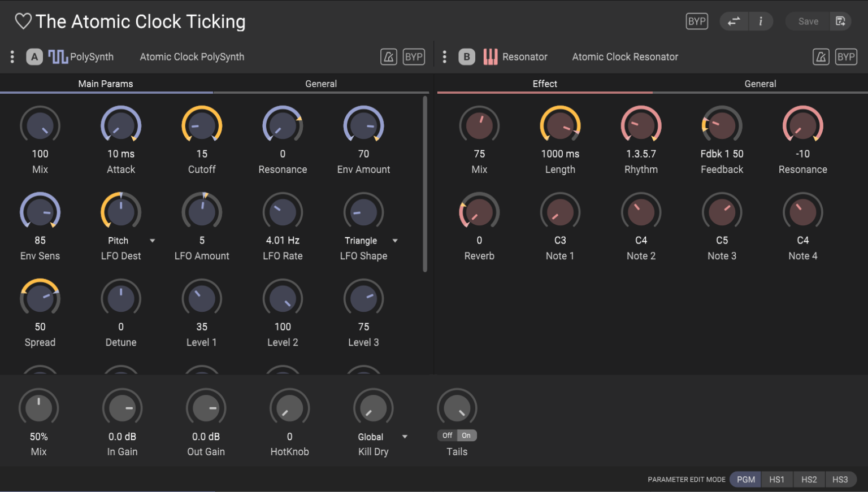Select HS1 parameter edit mode
This screenshot has height=492, width=868.
click(777, 480)
